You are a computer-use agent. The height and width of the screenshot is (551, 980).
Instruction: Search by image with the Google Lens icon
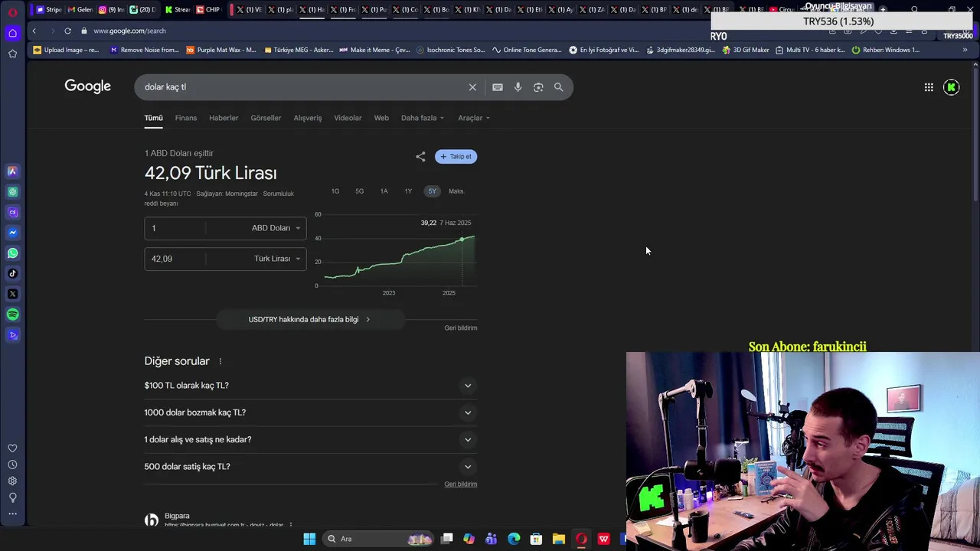click(x=538, y=87)
